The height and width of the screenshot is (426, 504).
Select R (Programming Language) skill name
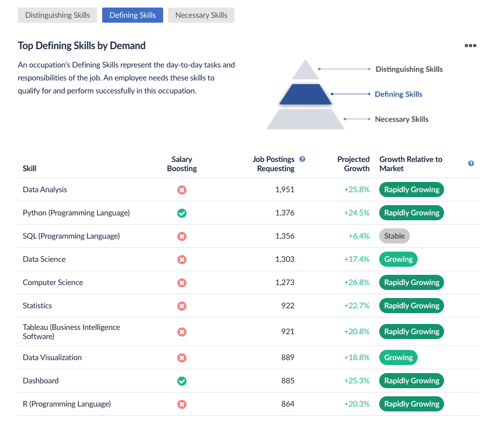click(x=66, y=404)
